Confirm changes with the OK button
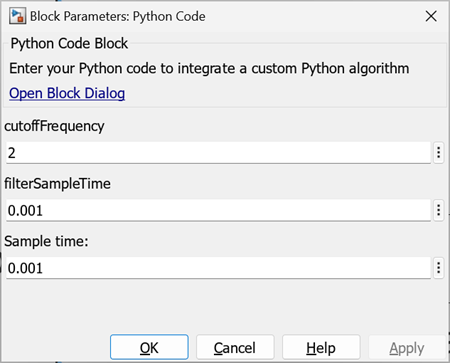 pyautogui.click(x=149, y=348)
